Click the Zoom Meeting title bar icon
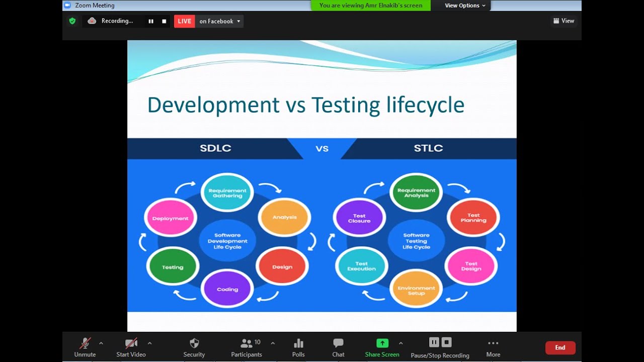This screenshot has height=362, width=644. [67, 6]
